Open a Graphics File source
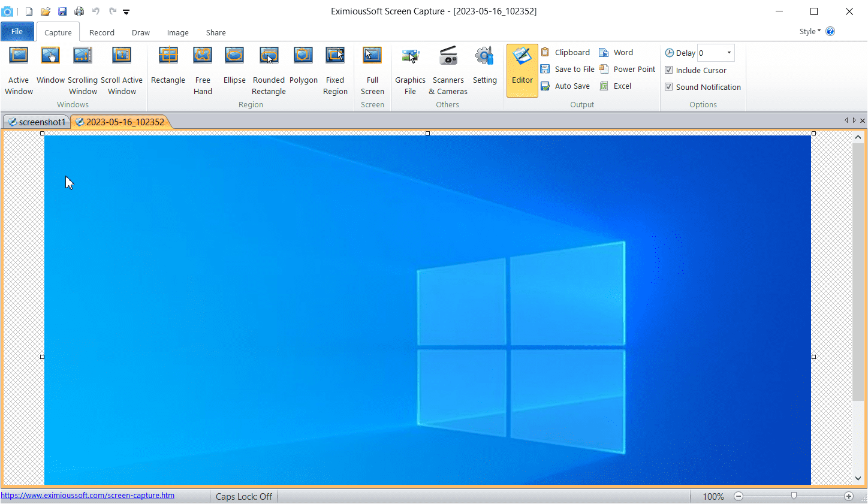This screenshot has width=868, height=504. pyautogui.click(x=410, y=71)
